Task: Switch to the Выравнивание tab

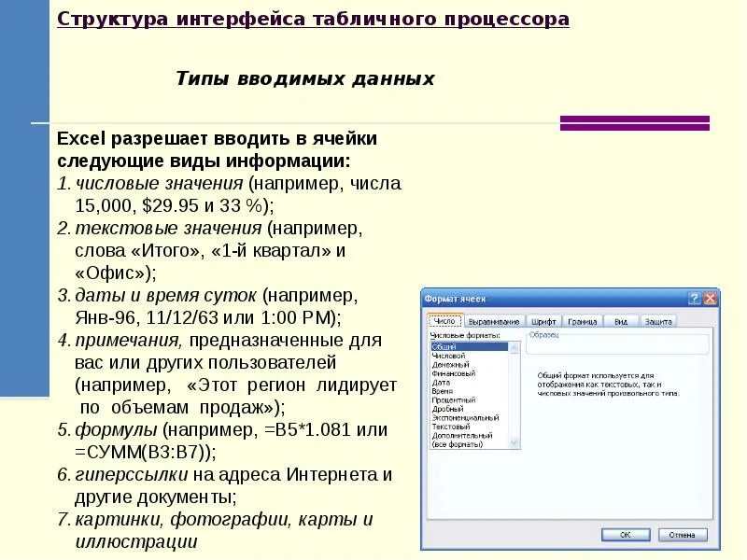Action: (x=494, y=321)
